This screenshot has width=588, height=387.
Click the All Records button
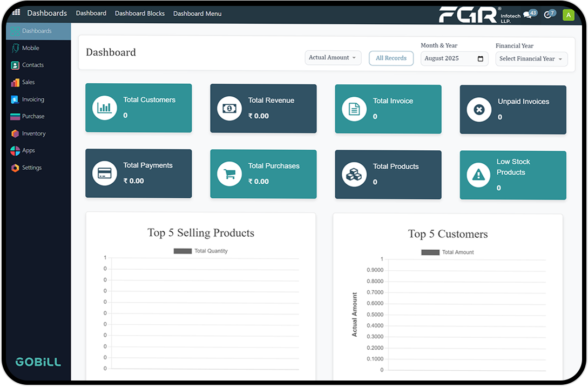point(391,58)
